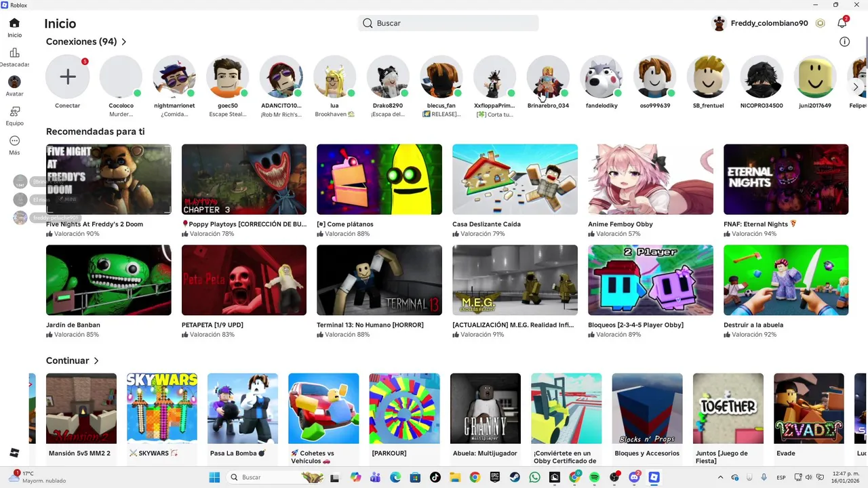868x488 pixels.
Task: Open NICOPRO34500 friend avatar
Action: (762, 77)
